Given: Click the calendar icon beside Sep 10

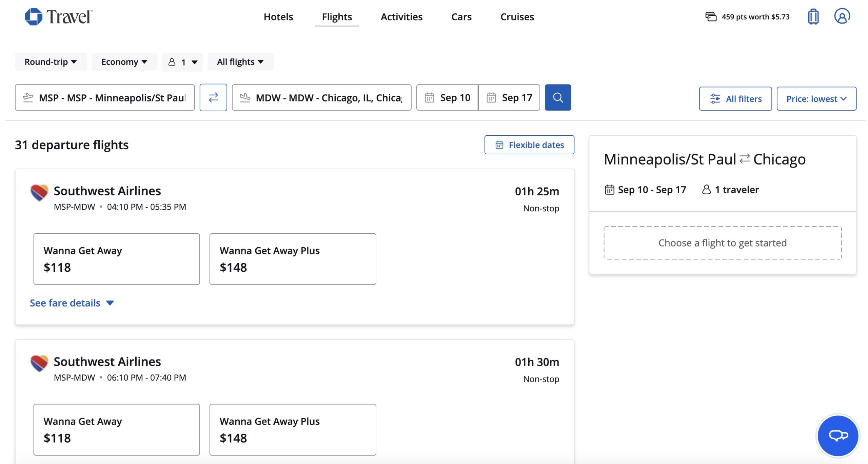Looking at the screenshot, I should pos(429,98).
